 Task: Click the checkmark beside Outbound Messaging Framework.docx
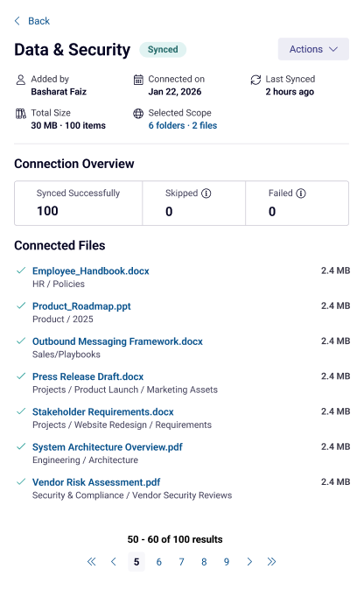click(21, 341)
